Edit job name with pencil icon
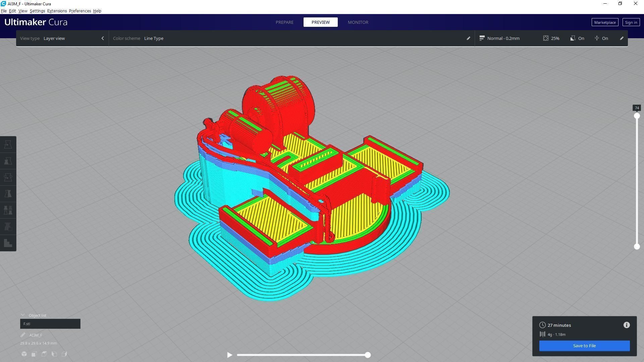 [23, 335]
